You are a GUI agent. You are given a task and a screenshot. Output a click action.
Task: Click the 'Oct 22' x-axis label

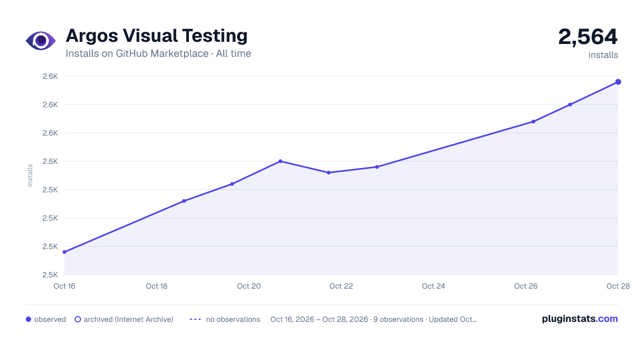tap(341, 286)
